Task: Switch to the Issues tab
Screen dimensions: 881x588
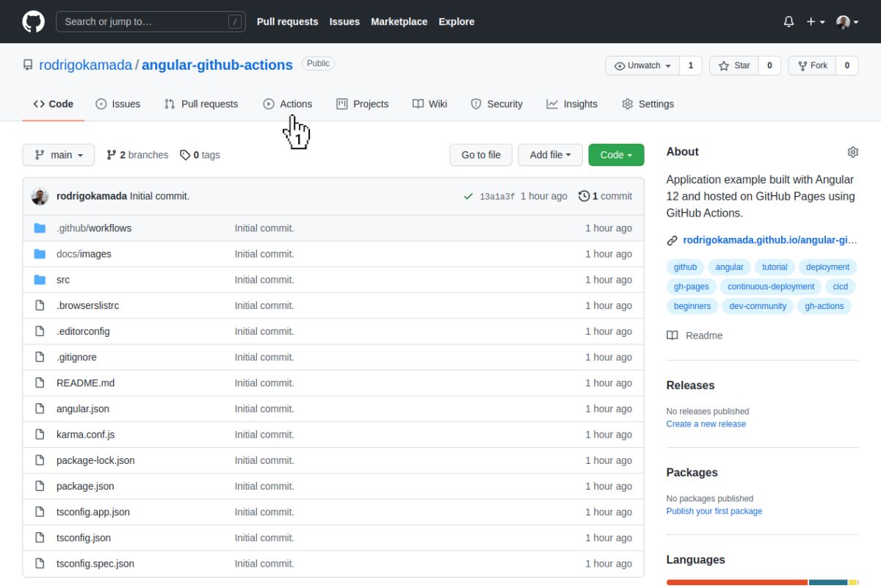Action: [x=118, y=104]
